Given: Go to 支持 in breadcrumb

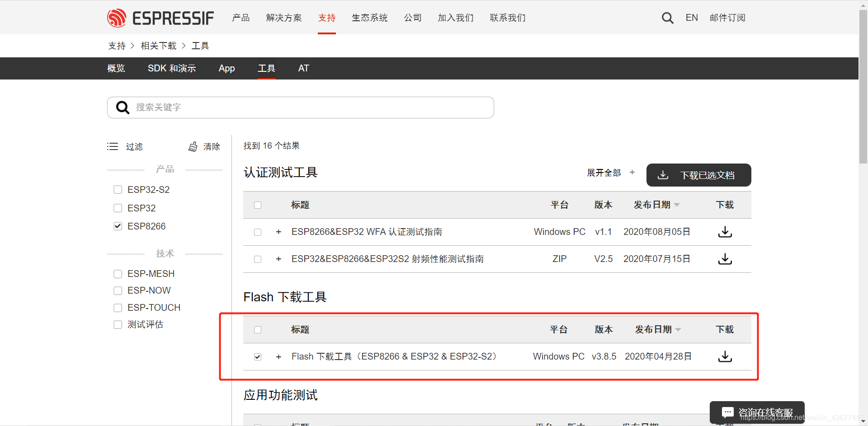Looking at the screenshot, I should [x=117, y=46].
